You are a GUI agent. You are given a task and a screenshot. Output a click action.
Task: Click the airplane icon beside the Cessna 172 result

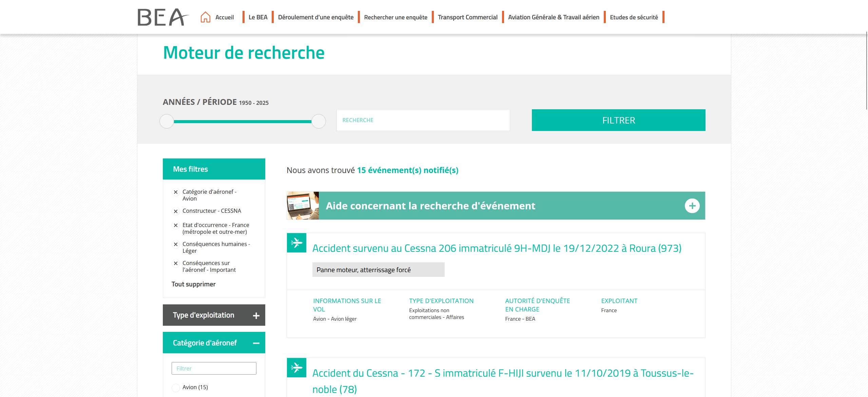[x=297, y=367]
